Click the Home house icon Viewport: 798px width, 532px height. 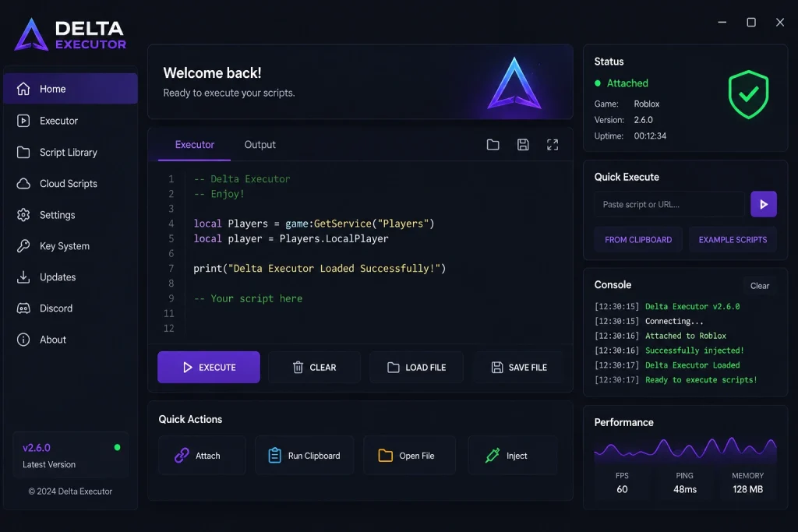pyautogui.click(x=23, y=89)
